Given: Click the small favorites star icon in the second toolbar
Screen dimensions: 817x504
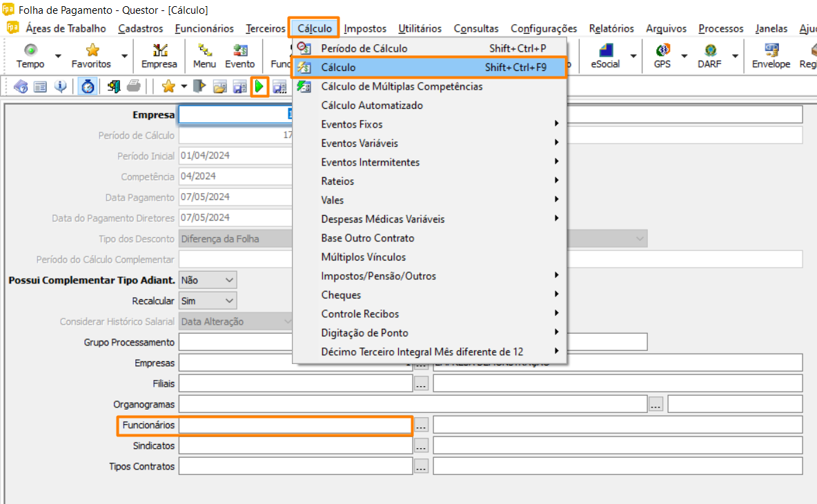Looking at the screenshot, I should click(168, 86).
